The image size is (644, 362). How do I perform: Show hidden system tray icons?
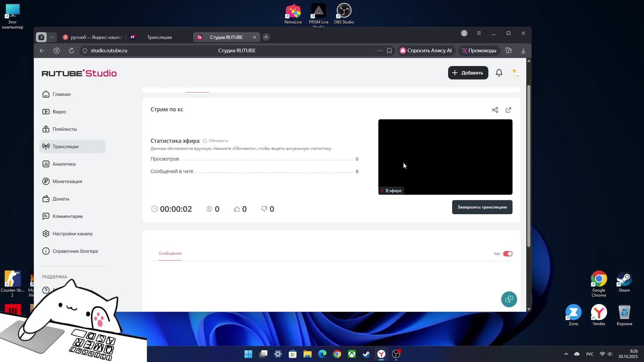[x=566, y=354]
